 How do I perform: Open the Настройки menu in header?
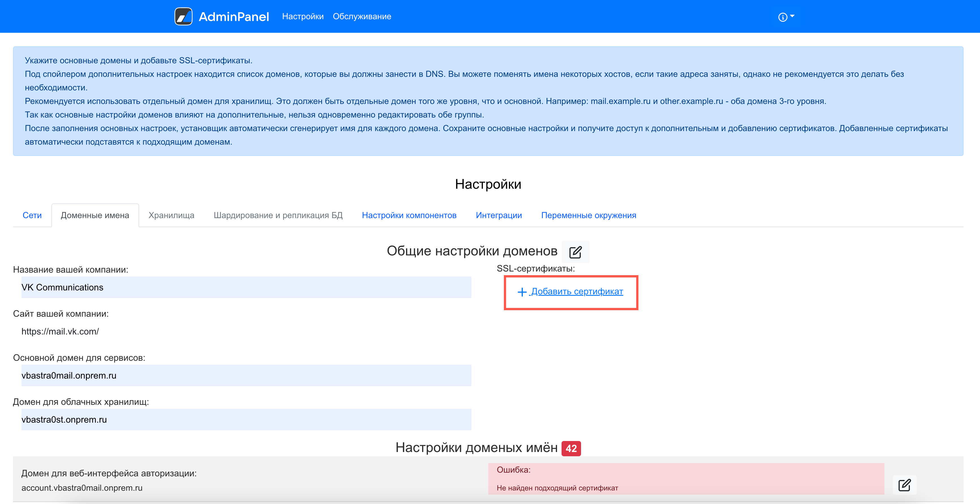(x=303, y=16)
